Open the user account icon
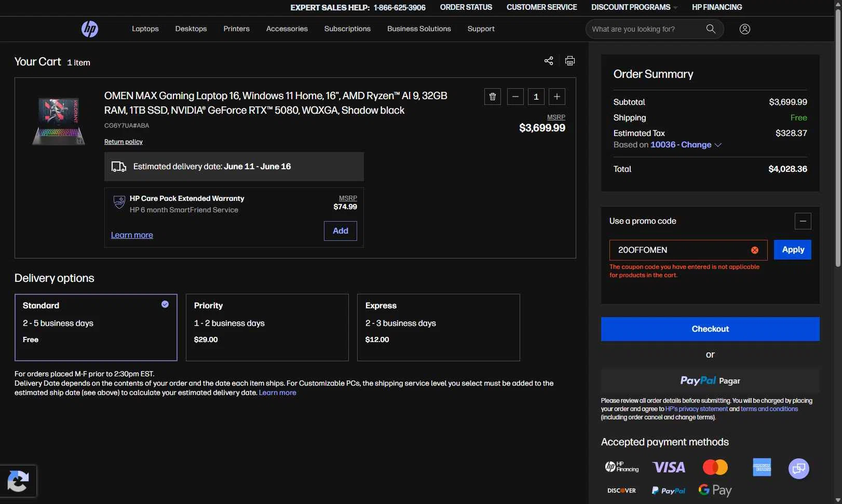The width and height of the screenshot is (842, 504). [745, 29]
